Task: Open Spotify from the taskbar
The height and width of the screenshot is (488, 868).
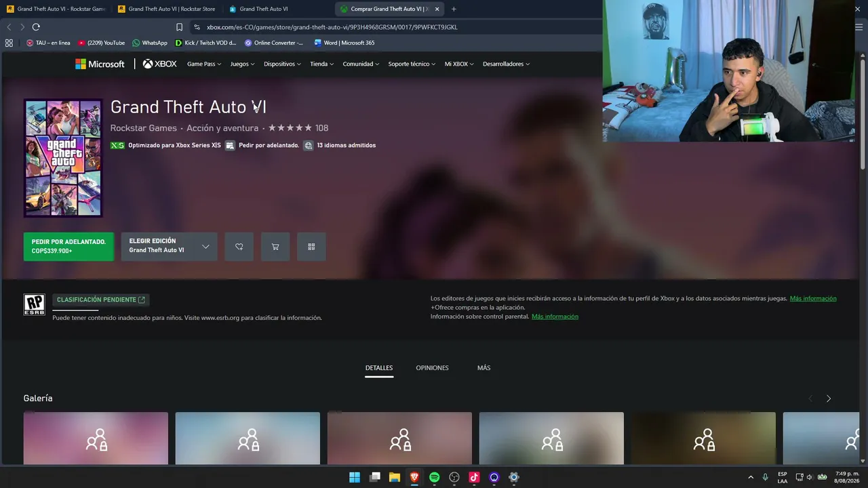Action: [x=434, y=477]
